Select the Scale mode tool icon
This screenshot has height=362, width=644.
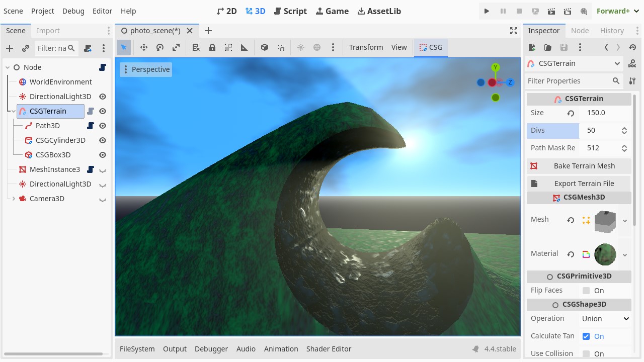click(176, 47)
